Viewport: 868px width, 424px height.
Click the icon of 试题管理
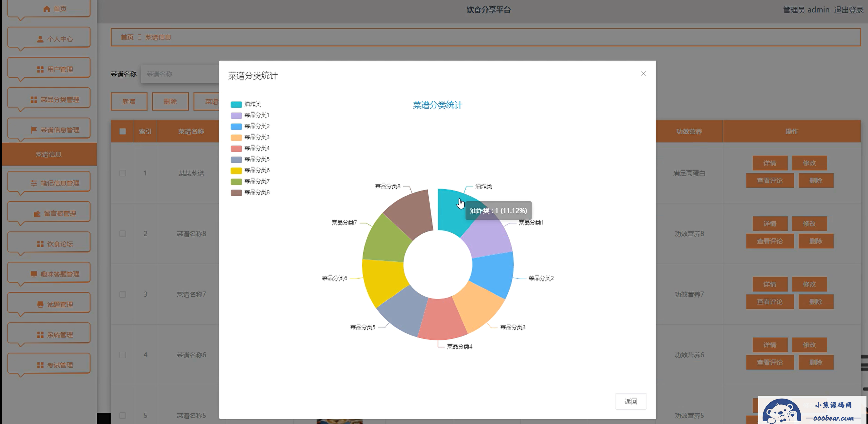[x=40, y=304]
